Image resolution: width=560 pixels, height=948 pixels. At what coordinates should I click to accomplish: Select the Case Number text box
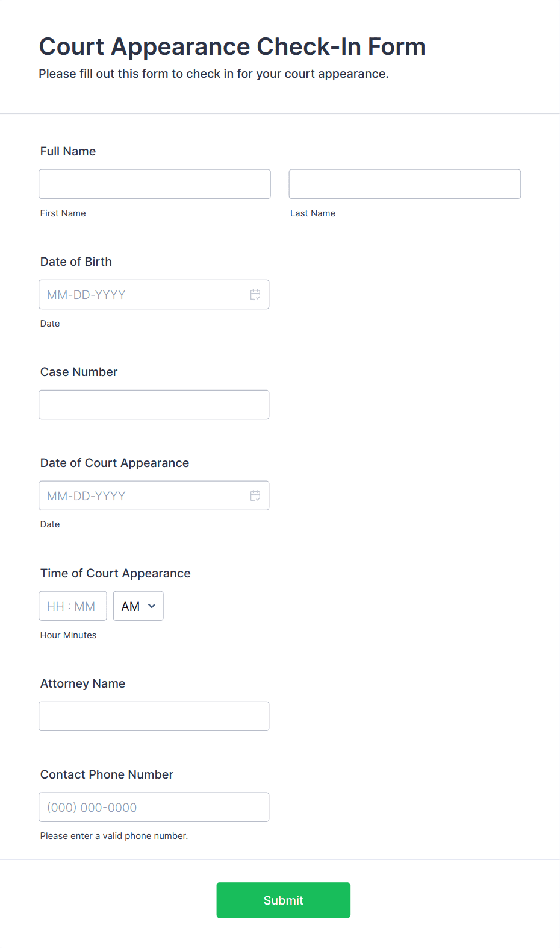coord(154,405)
